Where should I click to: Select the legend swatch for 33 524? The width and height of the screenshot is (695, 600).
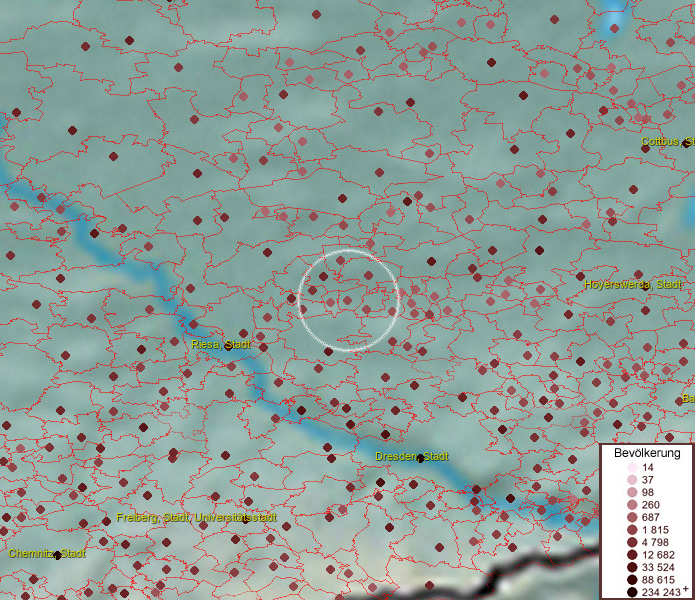coord(631,567)
